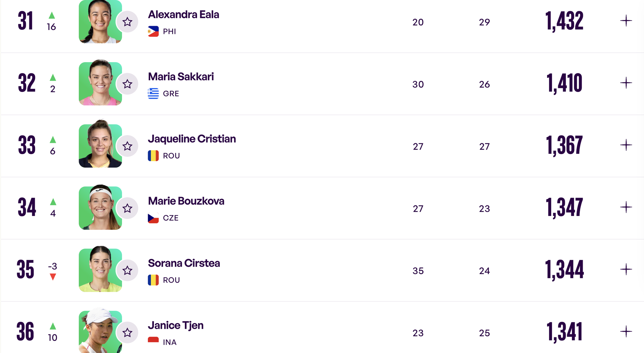Click the Philippines flag under Alexandra Eala
Image resolution: width=644 pixels, height=353 pixels.
(x=153, y=31)
